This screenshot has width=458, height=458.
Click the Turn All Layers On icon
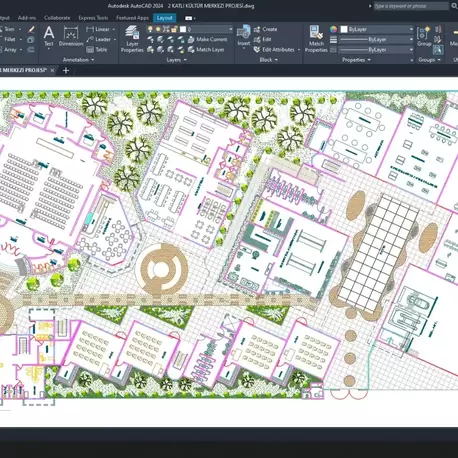[x=151, y=50]
